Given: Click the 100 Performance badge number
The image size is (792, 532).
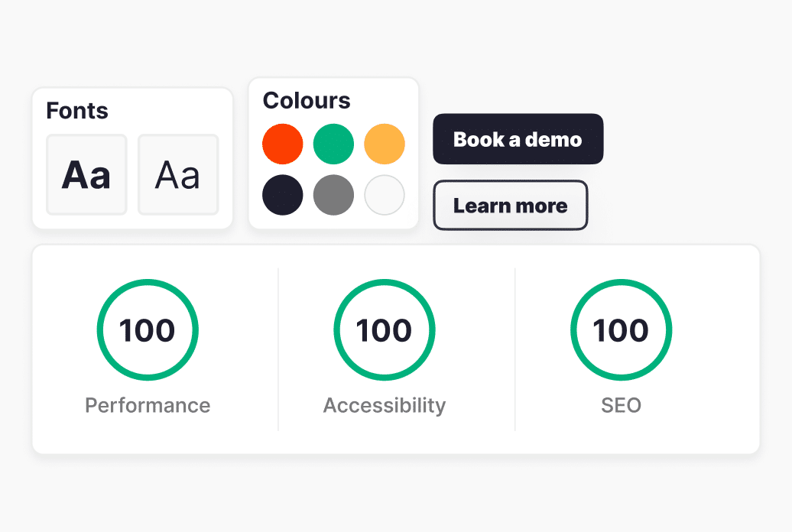Looking at the screenshot, I should pos(148,330).
